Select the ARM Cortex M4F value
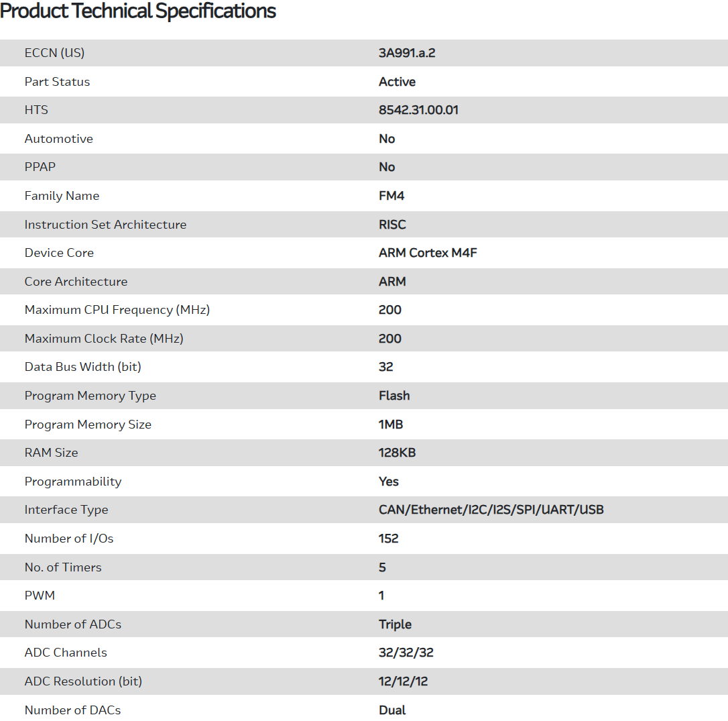Image resolution: width=728 pixels, height=721 pixels. (x=428, y=253)
